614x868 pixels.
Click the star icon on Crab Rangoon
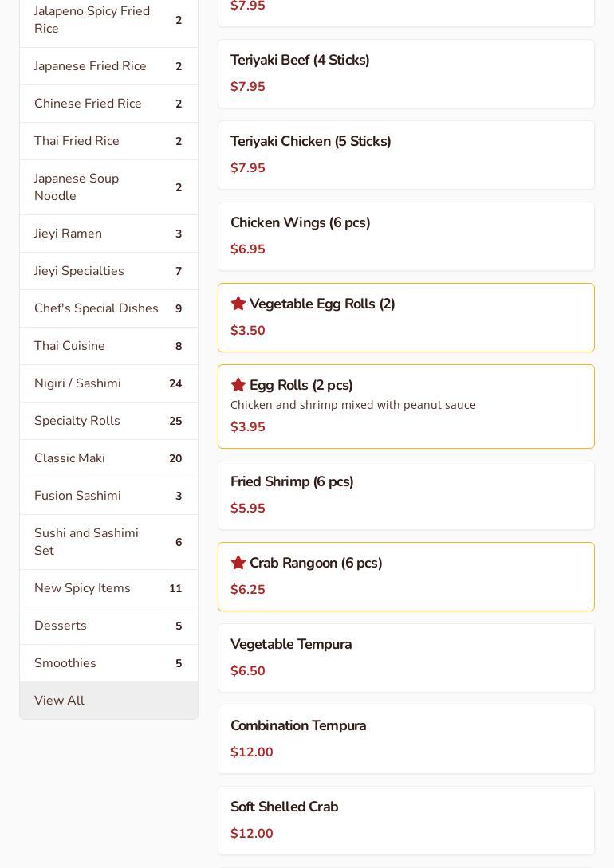point(238,563)
